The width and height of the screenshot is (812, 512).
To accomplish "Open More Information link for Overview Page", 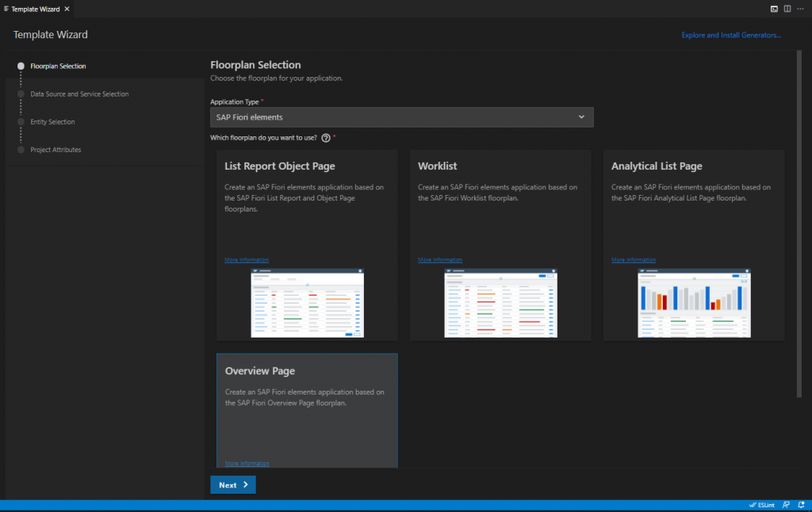I will tap(247, 464).
